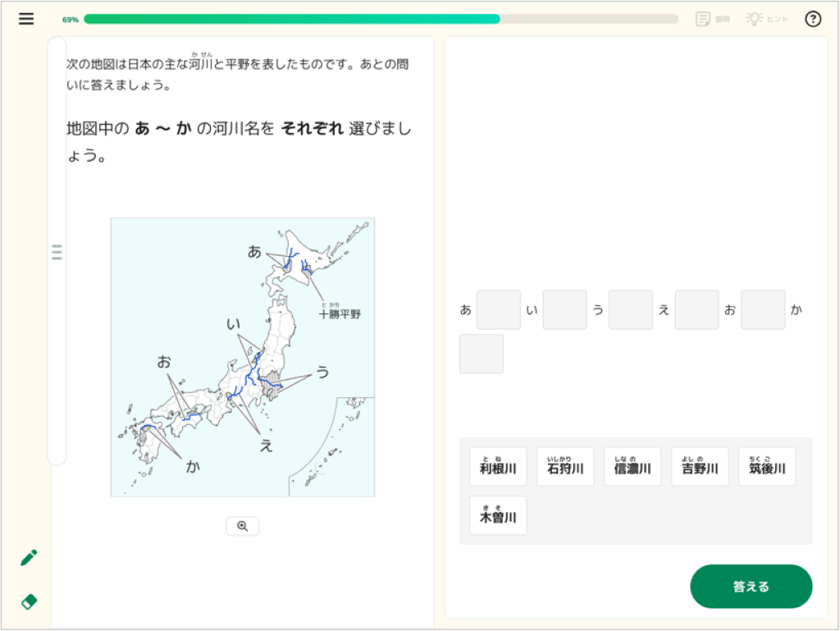
Task: Click the answer slot for あ
Action: pos(499,309)
